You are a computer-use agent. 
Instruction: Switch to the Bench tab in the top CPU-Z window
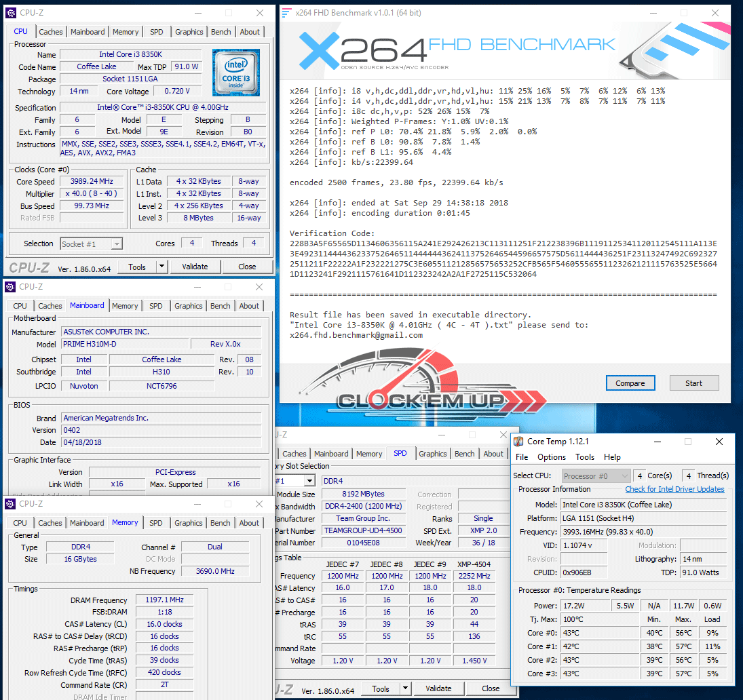[x=221, y=32]
